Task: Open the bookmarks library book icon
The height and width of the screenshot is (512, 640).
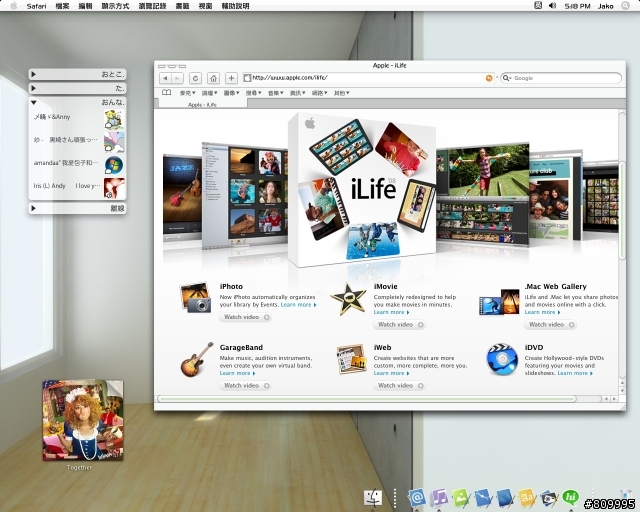Action: 167,93
